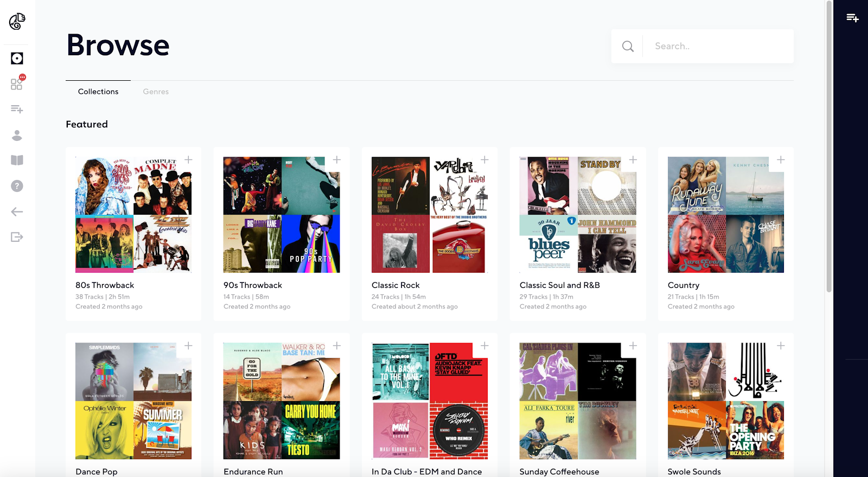Add Classic Rock with its plus icon
868x477 pixels.
(x=484, y=160)
